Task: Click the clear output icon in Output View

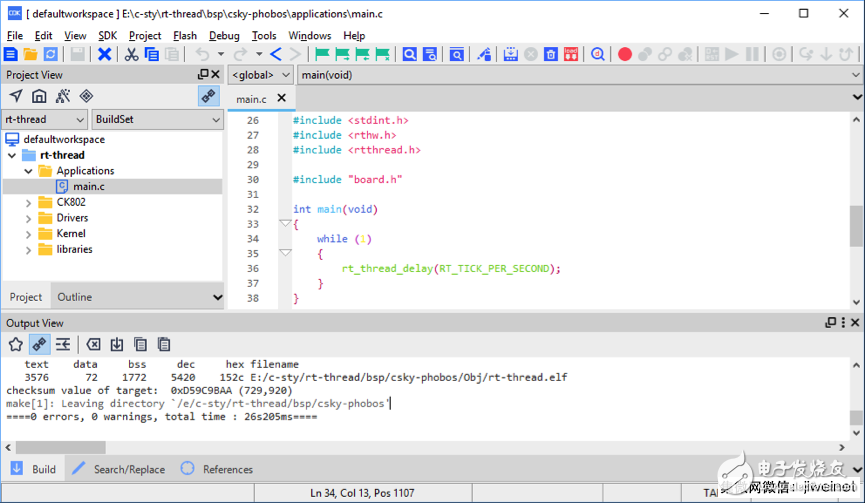Action: click(93, 344)
